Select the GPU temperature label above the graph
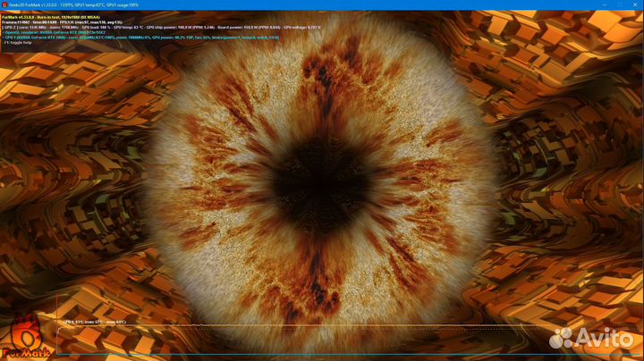 (94, 322)
